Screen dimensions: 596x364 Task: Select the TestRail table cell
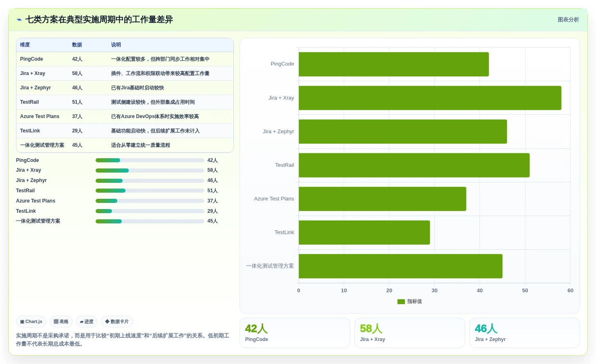(30, 102)
